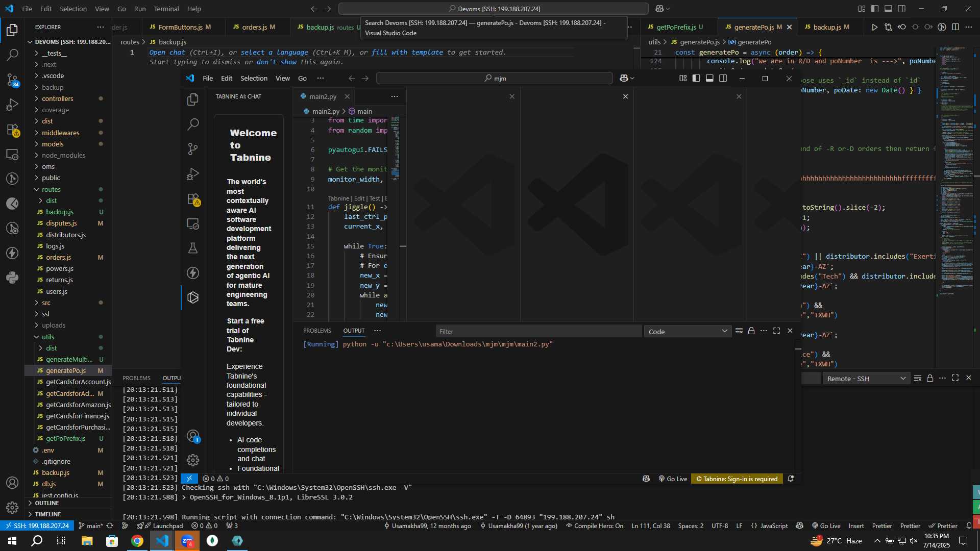This screenshot has height=551, width=980.
Task: Open the Selection menu in the main window
Action: coord(73,9)
